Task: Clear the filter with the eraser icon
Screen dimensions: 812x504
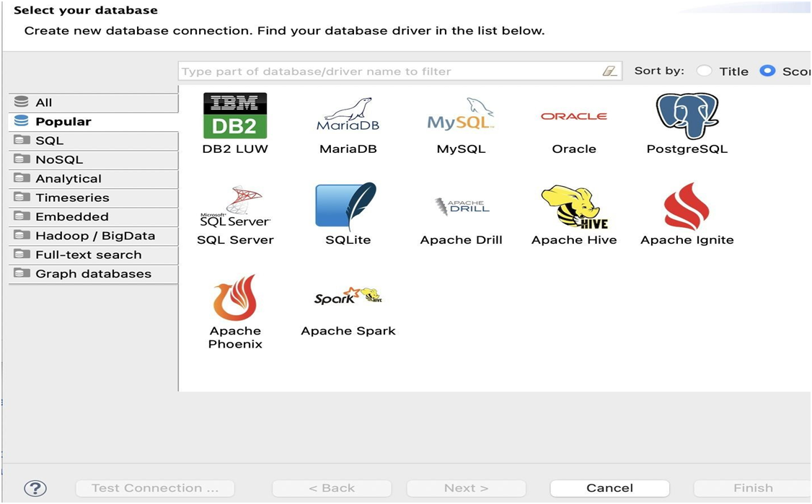Action: [609, 71]
